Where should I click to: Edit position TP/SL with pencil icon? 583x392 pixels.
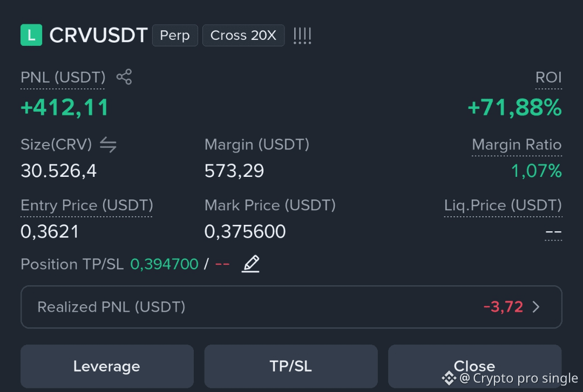coord(250,264)
